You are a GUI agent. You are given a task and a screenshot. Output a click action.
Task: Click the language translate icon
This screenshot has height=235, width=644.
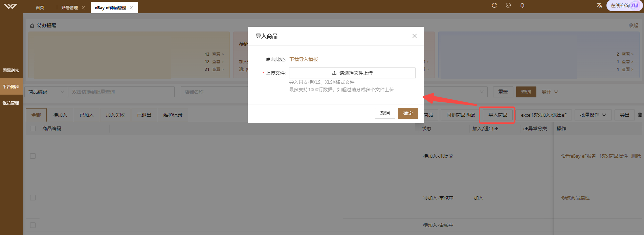[599, 5]
